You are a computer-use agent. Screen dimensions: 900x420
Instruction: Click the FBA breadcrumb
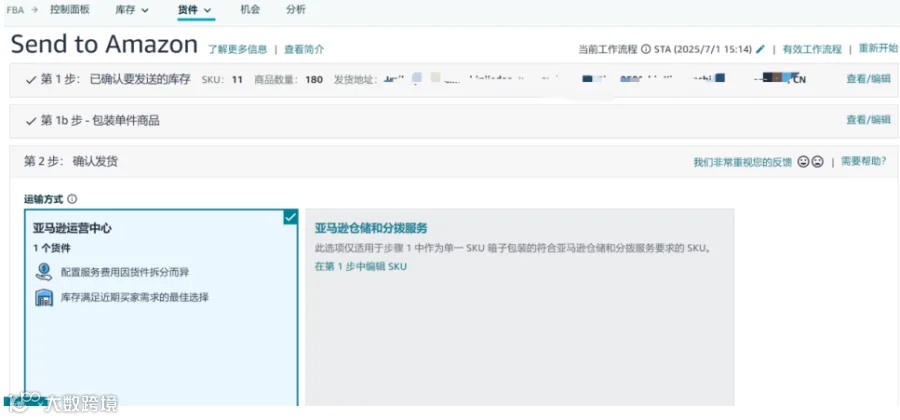tap(15, 10)
